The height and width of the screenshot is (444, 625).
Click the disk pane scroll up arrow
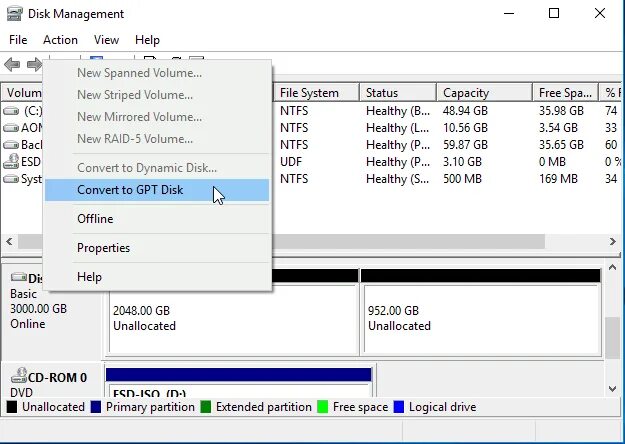[612, 268]
